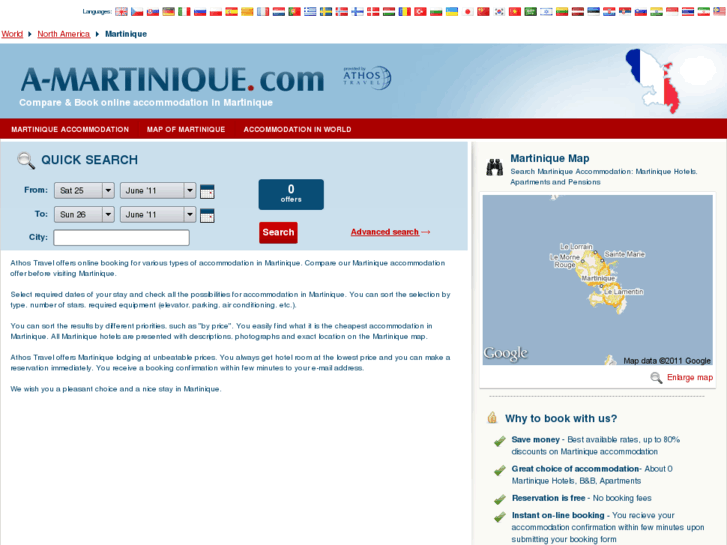Select the Czech flag language
727x545 pixels.
coord(137,12)
